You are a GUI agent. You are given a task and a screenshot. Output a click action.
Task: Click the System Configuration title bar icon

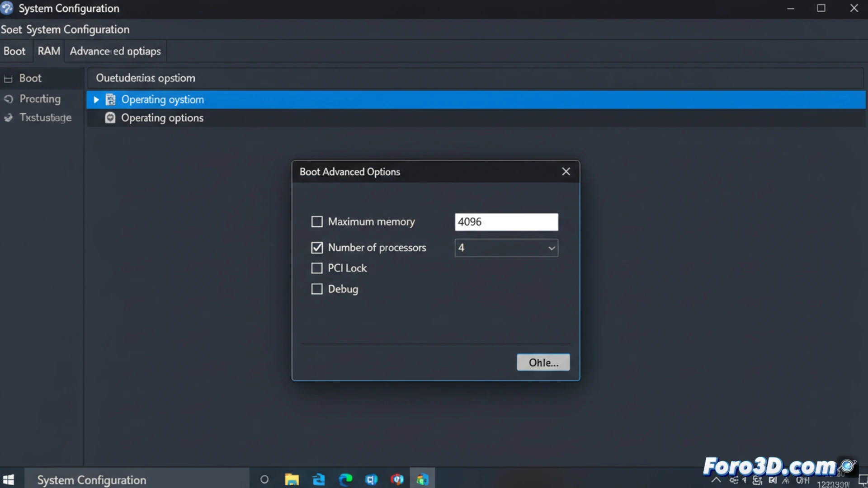(7, 8)
